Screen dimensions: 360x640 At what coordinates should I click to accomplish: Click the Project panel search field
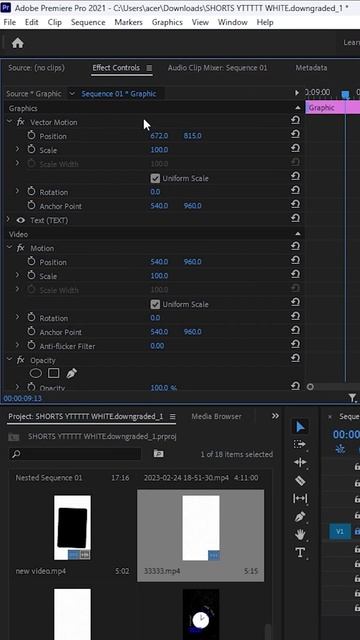[x=75, y=453]
